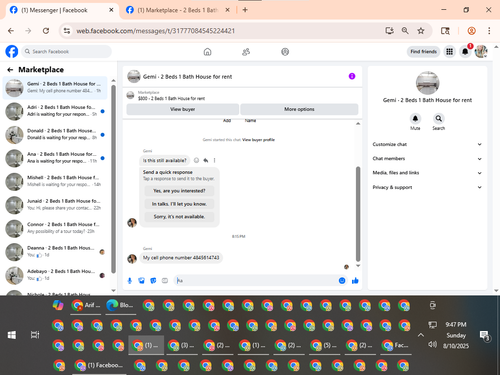Click the Chrome address bar URL
Viewport: 500px width, 375px height.
[x=156, y=31]
